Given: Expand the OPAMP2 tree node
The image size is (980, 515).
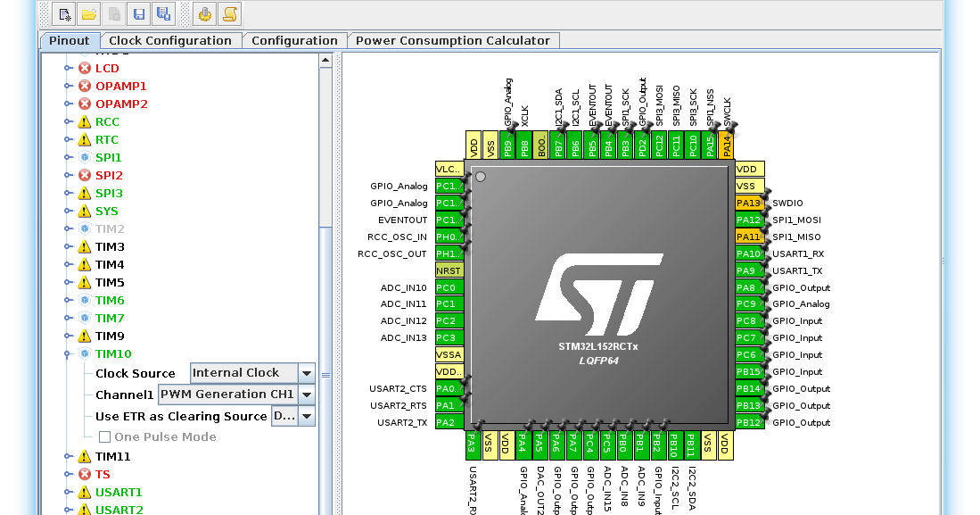Looking at the screenshot, I should pyautogui.click(x=68, y=104).
